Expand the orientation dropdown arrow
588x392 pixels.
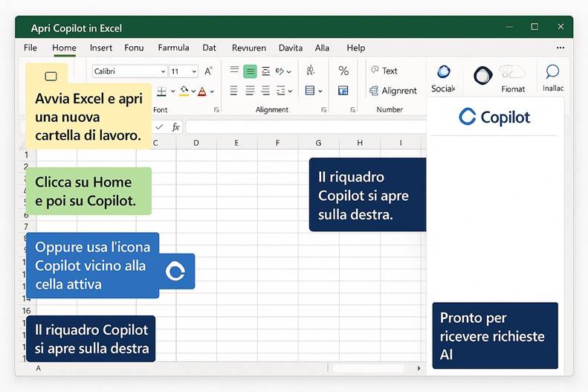288,71
